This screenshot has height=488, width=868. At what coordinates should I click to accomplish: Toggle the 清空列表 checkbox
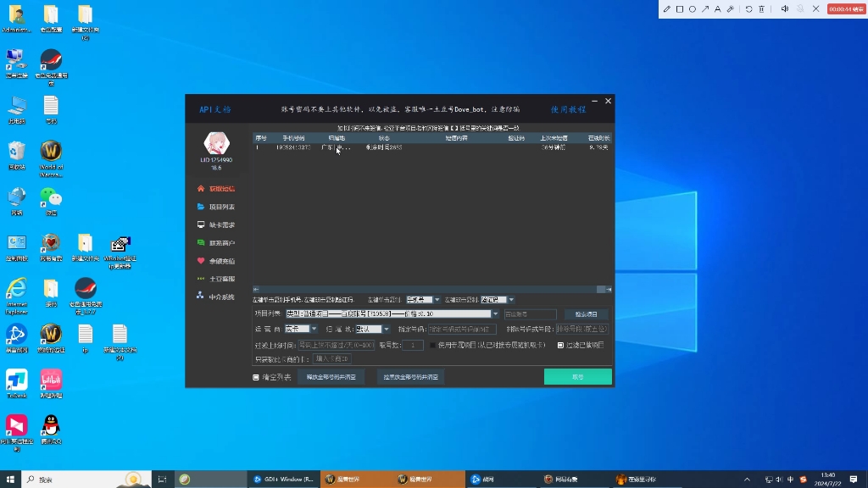(x=256, y=377)
